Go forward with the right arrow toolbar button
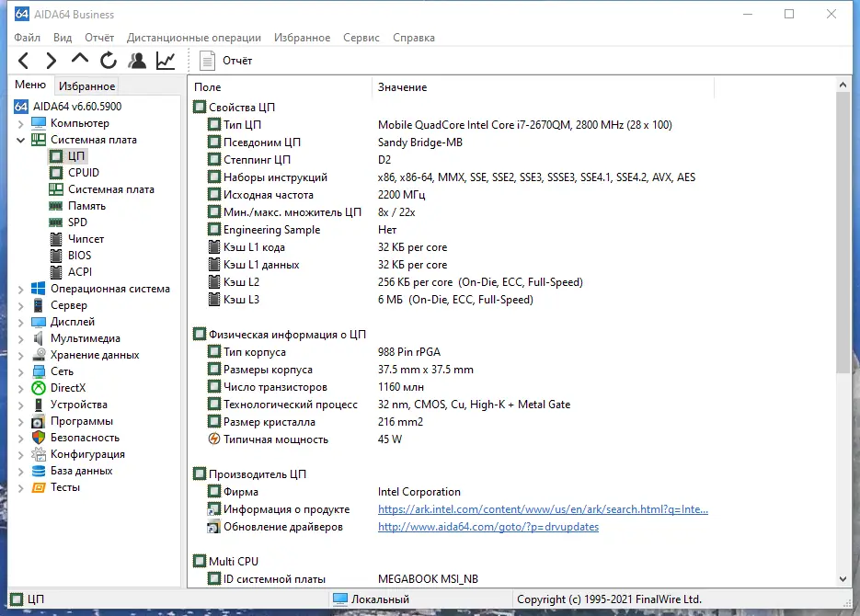This screenshot has width=860, height=616. 51,61
